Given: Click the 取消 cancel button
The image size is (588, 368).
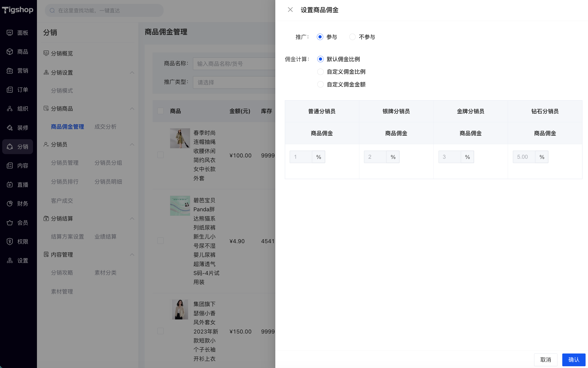Looking at the screenshot, I should click(x=546, y=360).
